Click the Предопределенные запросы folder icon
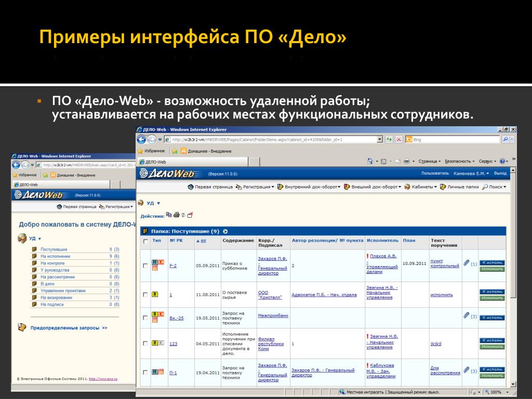This screenshot has width=532, height=399. click(x=22, y=327)
